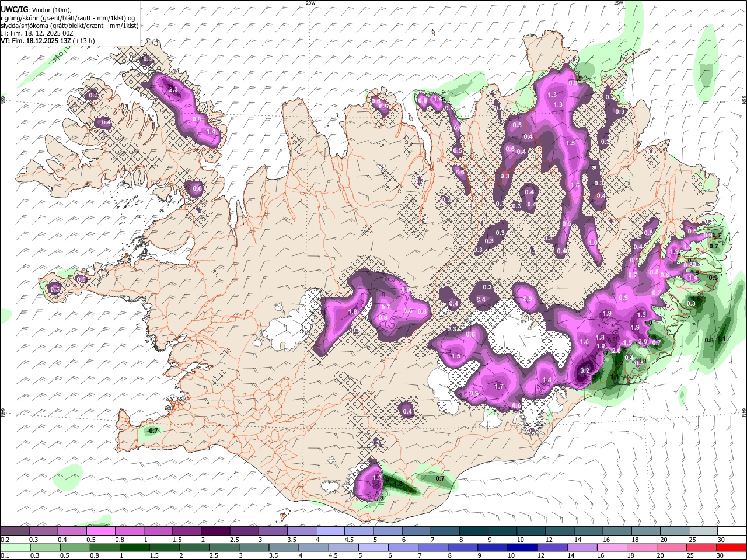The height and width of the screenshot is (560, 747).
Task: Click the '0.1' label under lower legend
Action: pyautogui.click(x=5, y=555)
